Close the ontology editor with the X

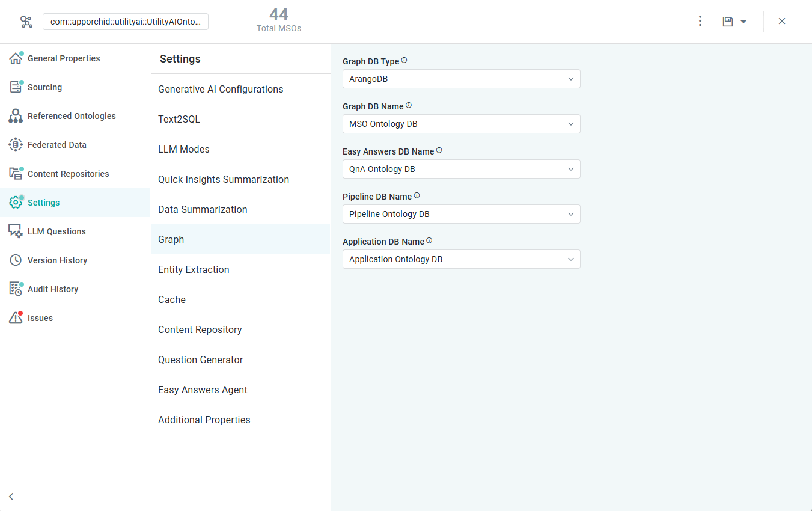[x=782, y=21]
